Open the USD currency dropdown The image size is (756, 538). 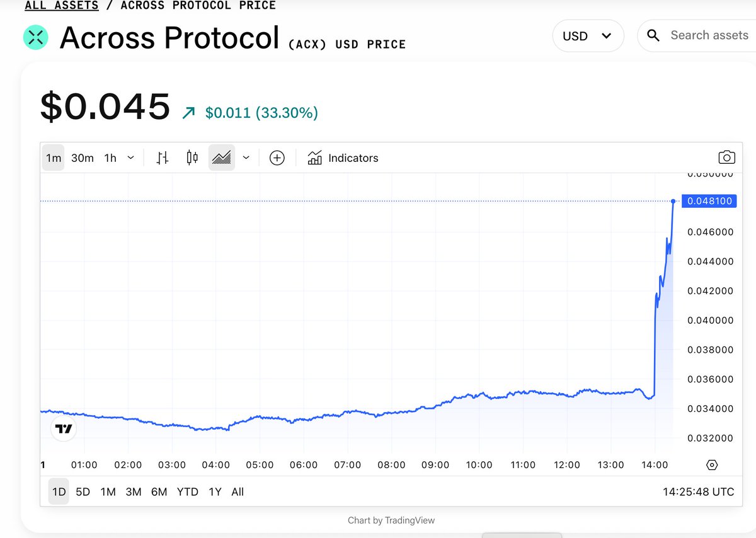588,36
